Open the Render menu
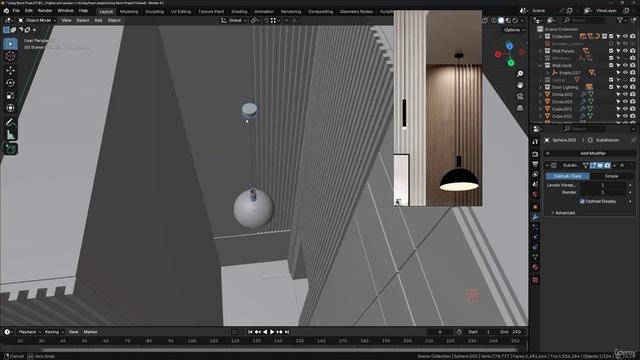Viewport: 640px width, 360px height. pyautogui.click(x=45, y=11)
